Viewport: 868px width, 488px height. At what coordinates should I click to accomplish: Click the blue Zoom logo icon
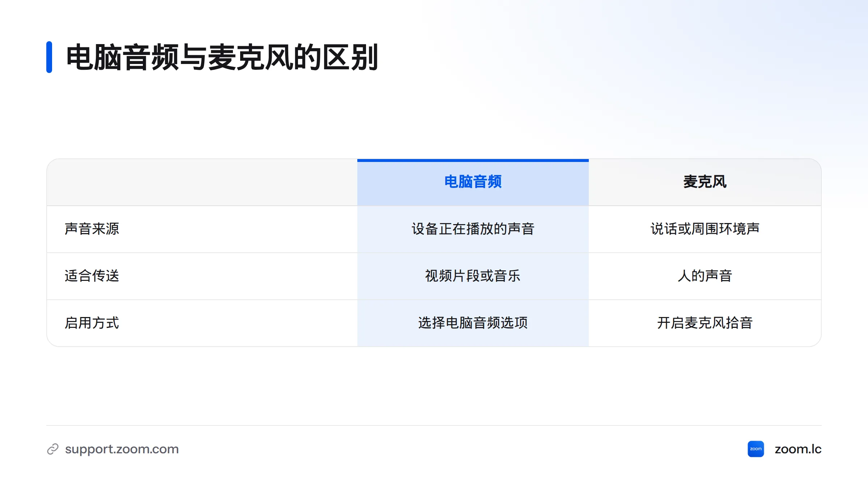pyautogui.click(x=756, y=449)
